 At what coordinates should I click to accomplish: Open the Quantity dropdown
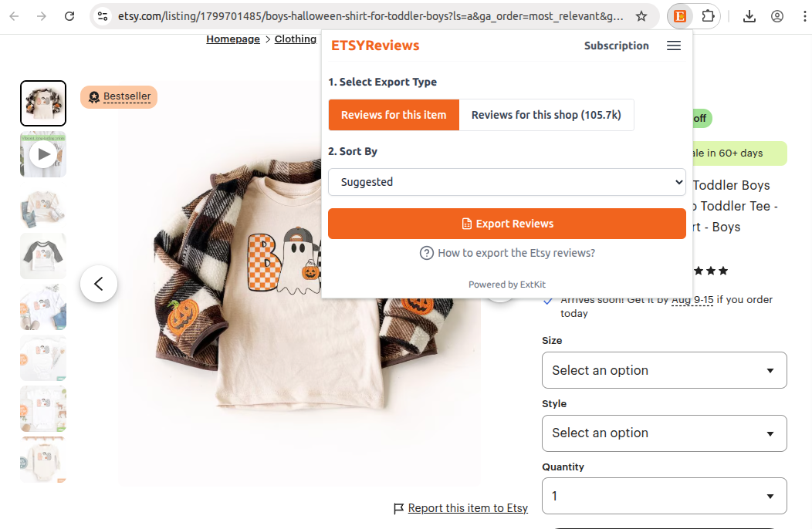664,495
